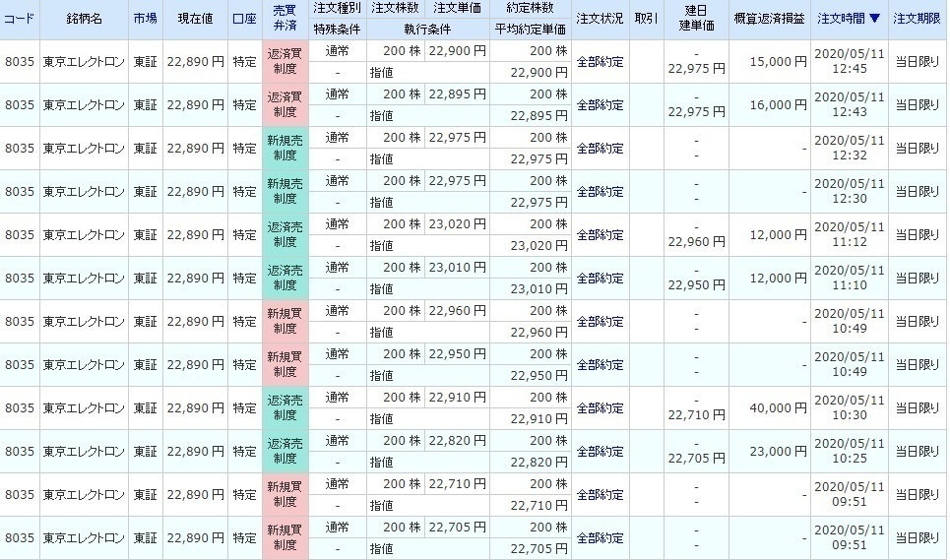Select the 2020/05/11 10:30 order time cell

point(850,408)
